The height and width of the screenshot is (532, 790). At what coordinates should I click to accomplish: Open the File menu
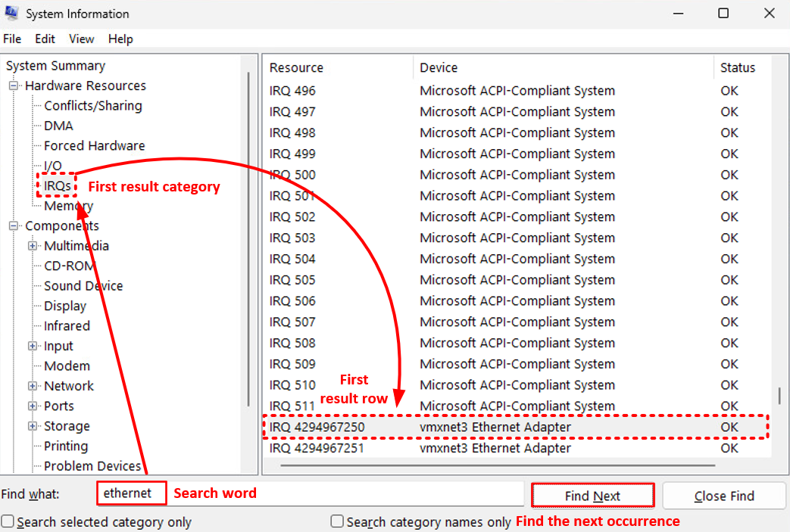click(12, 39)
